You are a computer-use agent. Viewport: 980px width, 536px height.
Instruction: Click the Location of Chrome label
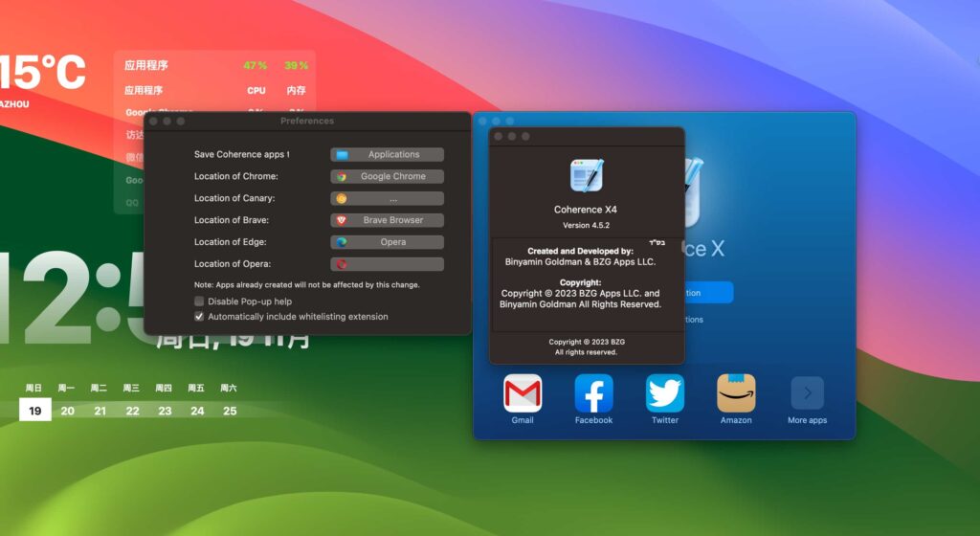pyautogui.click(x=235, y=176)
